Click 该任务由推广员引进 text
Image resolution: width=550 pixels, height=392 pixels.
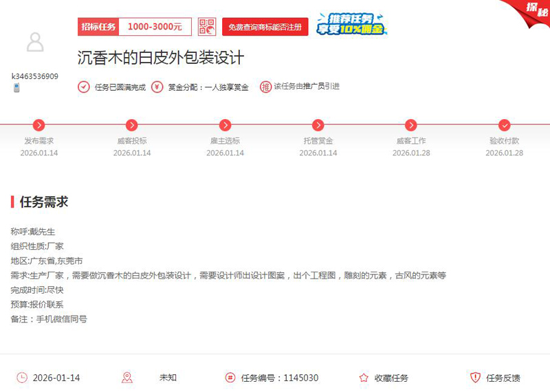pos(307,87)
